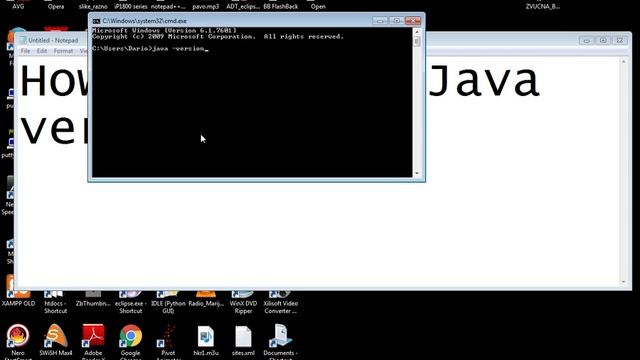The image size is (640, 360).
Task: Close the Untitled - Notepad window
Action: (x=620, y=40)
